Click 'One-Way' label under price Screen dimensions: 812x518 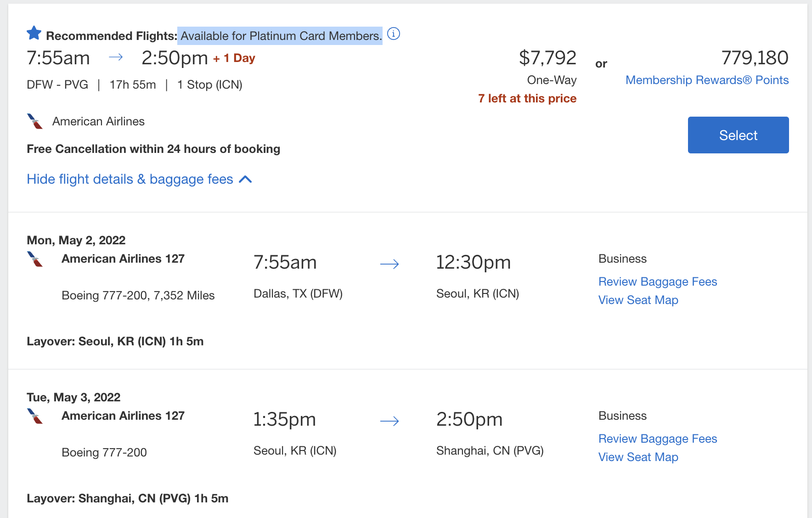(552, 80)
